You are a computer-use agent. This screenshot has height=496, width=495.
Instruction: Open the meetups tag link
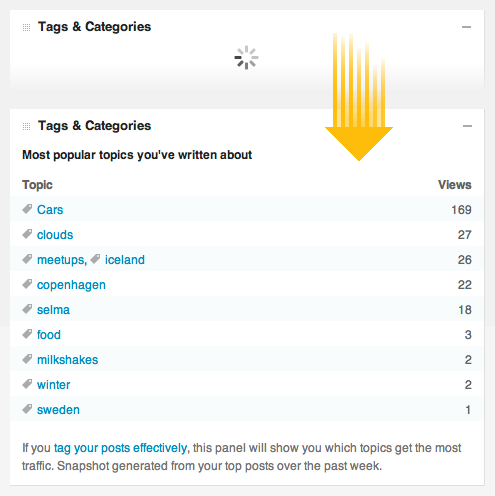(x=61, y=260)
